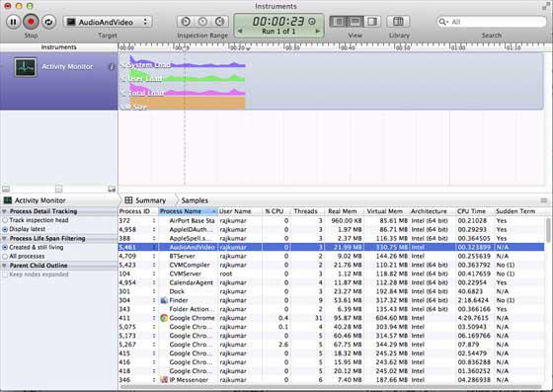Switch to the Samples view
The width and height of the screenshot is (553, 392).
tap(195, 200)
